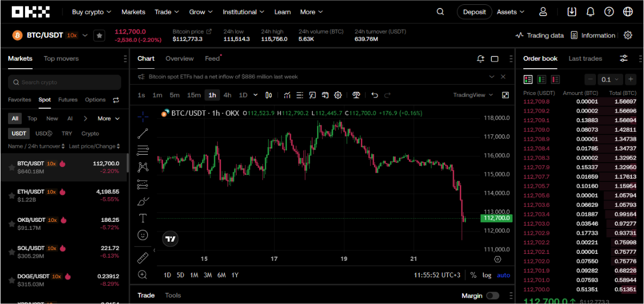Open the help question mark icon

pyautogui.click(x=609, y=12)
